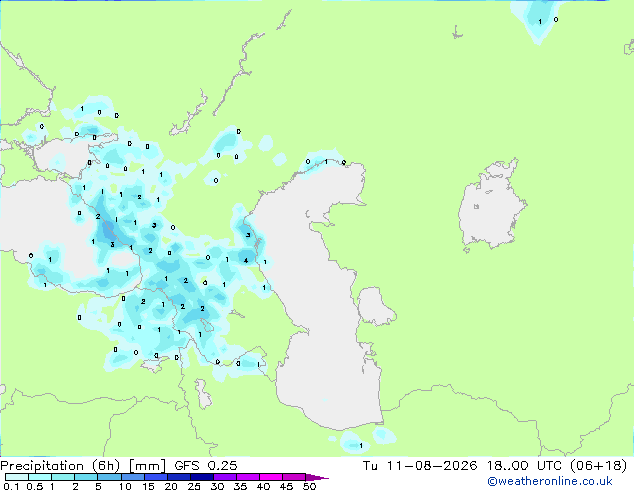Click the value 3 on the northwest Caspian shore
Screen dimensions: 634x490
pyautogui.click(x=248, y=235)
